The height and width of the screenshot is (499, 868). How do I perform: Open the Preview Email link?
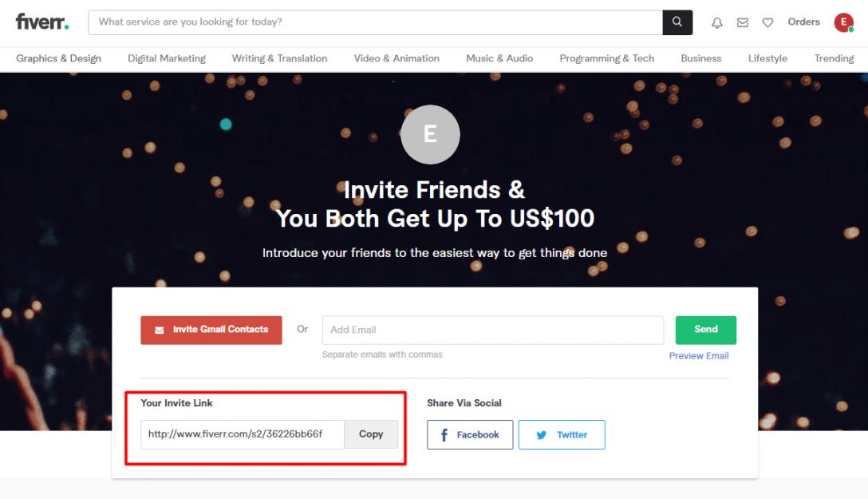pos(699,356)
